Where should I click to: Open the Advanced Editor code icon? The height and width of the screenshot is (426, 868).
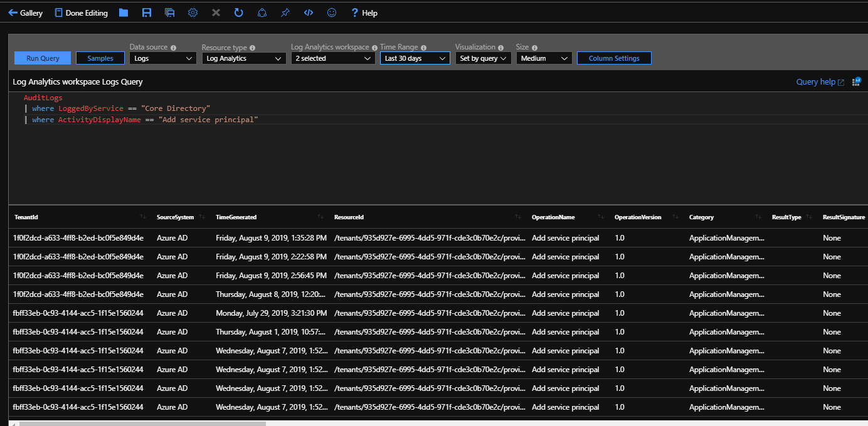308,13
